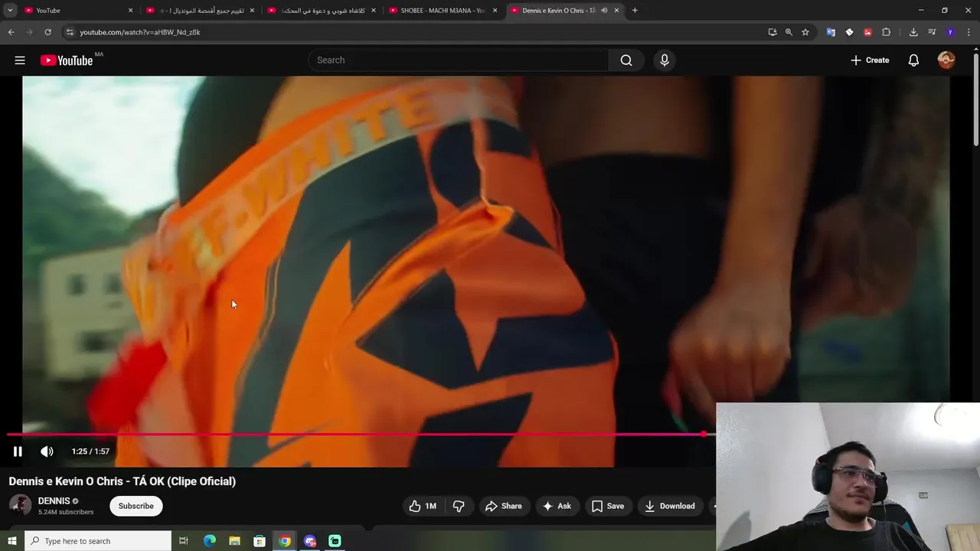Open File Explorer from taskbar

tap(235, 541)
